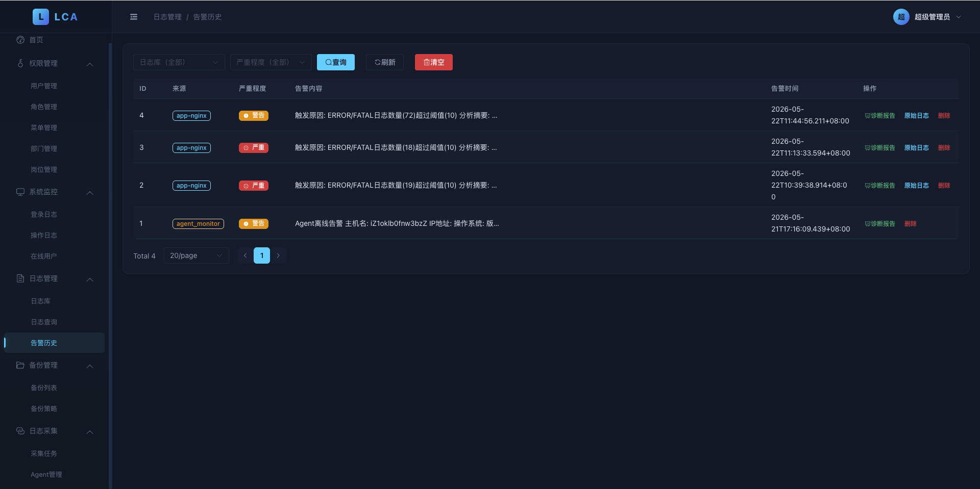Screen dimensions: 980x489
Task: Click the 备份管理 folder icon
Action: tap(20, 365)
